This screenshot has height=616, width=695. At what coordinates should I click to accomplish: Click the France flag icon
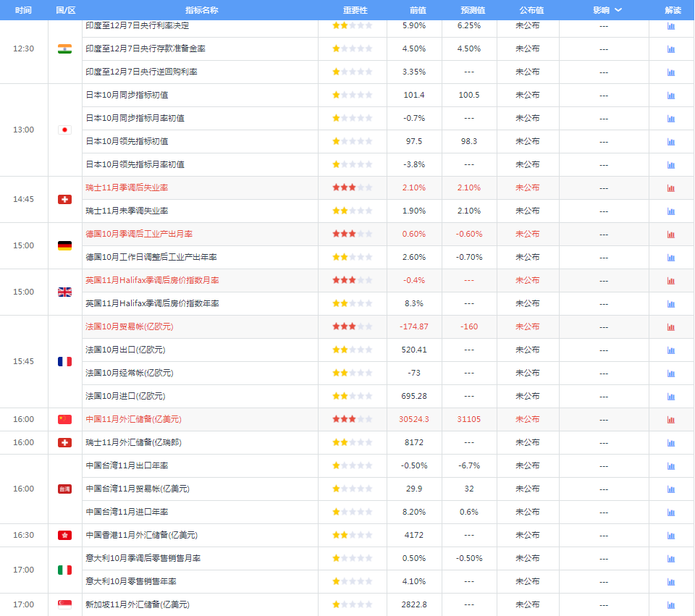pyautogui.click(x=64, y=362)
